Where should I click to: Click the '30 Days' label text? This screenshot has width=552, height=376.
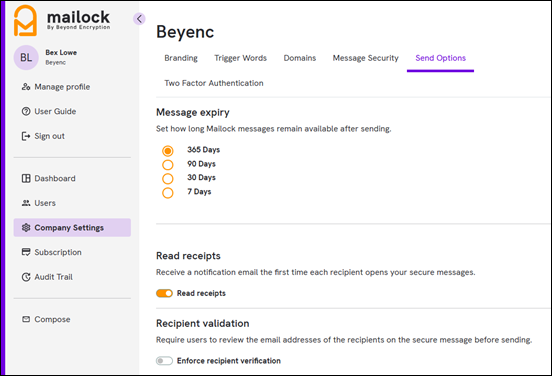click(201, 177)
